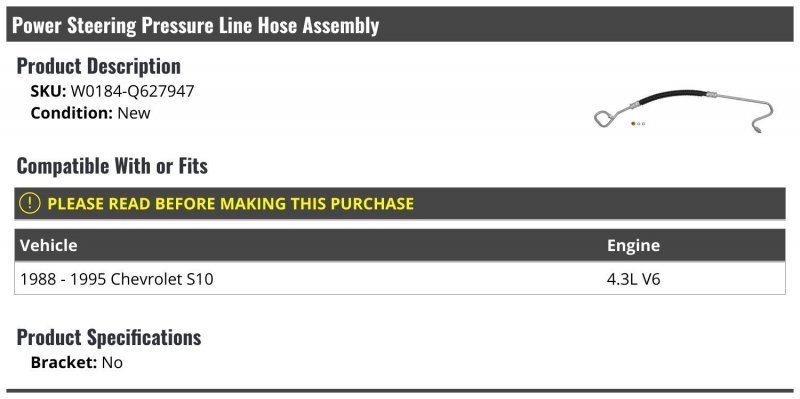Click the SKU label
The width and height of the screenshot is (800, 399).
[48, 91]
